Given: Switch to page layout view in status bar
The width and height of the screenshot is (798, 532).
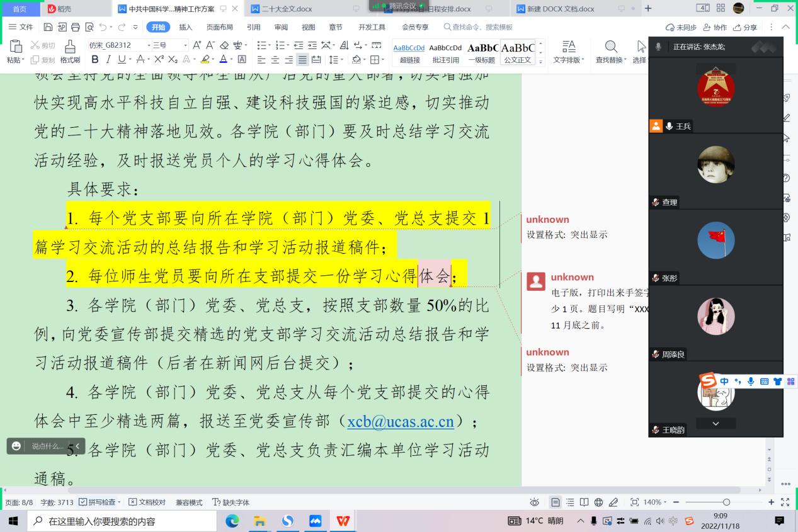Looking at the screenshot, I should pos(556,502).
